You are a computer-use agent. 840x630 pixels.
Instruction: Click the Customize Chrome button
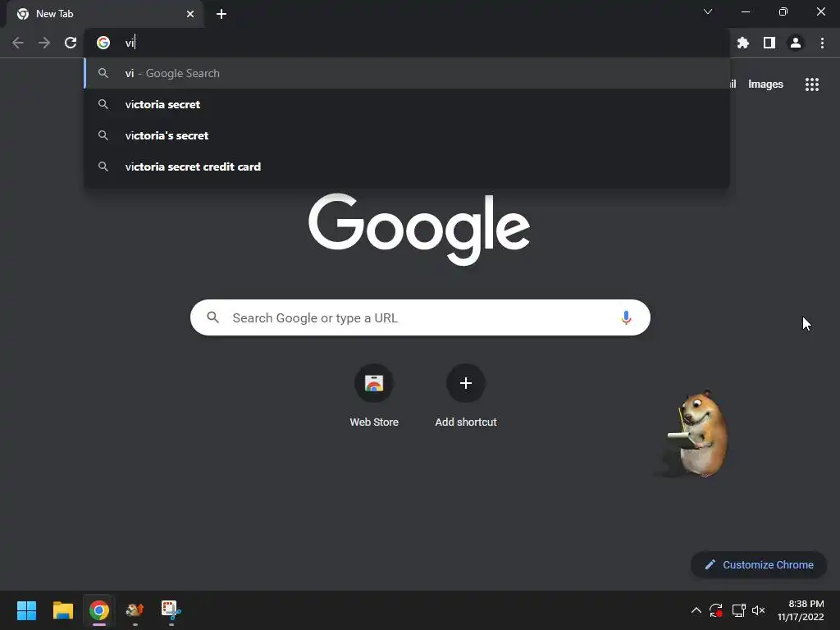coord(759,564)
